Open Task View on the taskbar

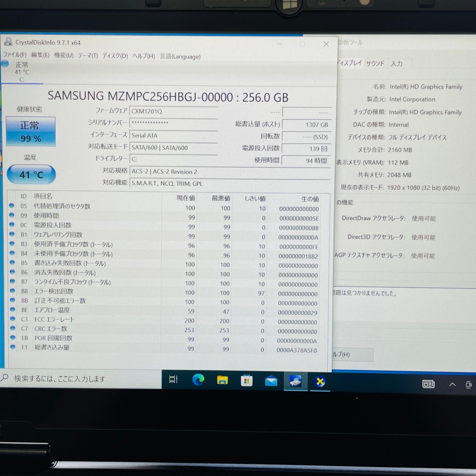[173, 379]
